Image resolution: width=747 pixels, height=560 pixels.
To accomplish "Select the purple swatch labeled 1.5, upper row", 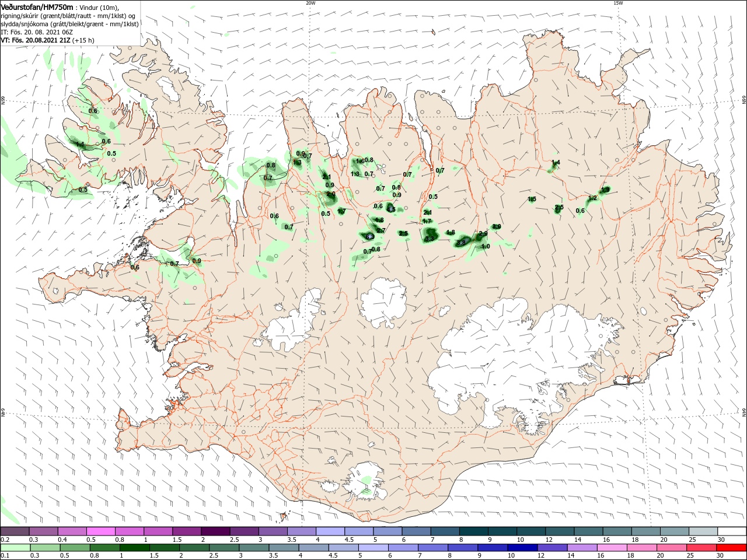I will click(x=187, y=531).
